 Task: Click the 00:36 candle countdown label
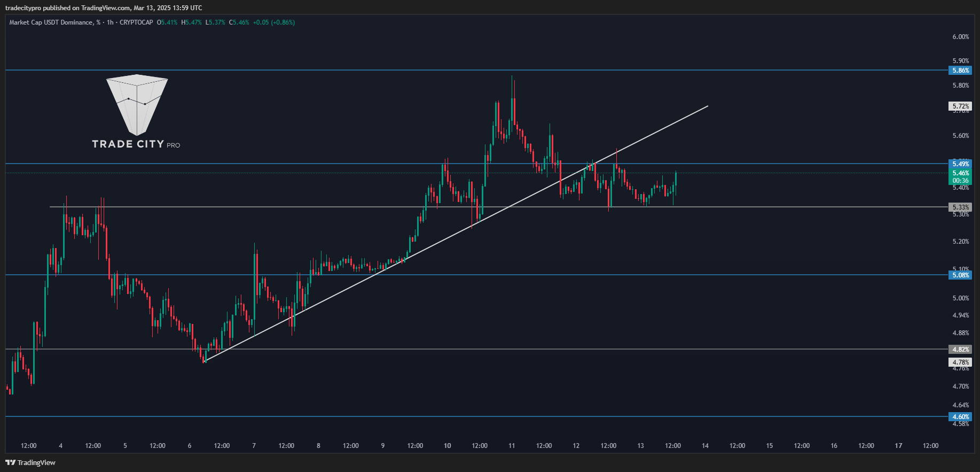click(960, 181)
